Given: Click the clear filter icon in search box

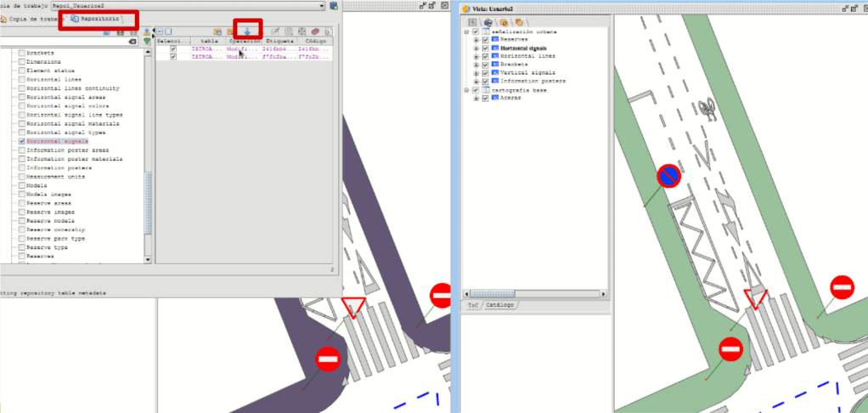Looking at the screenshot, I should 132,42.
